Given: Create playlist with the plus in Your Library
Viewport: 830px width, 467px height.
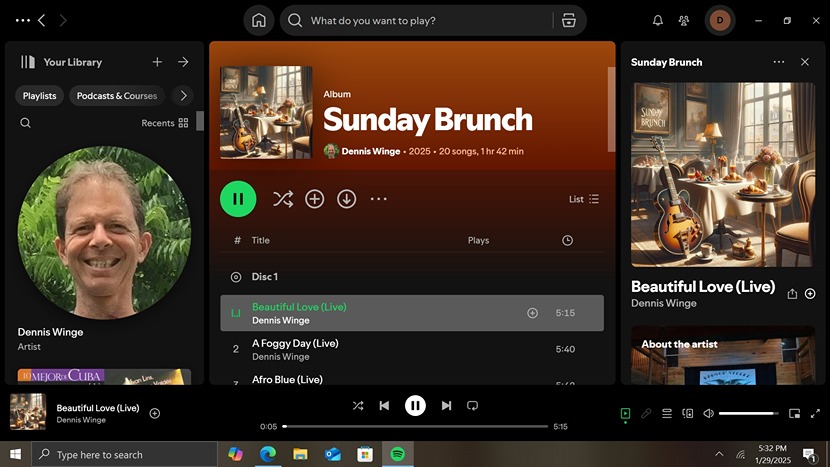Looking at the screenshot, I should pyautogui.click(x=157, y=62).
